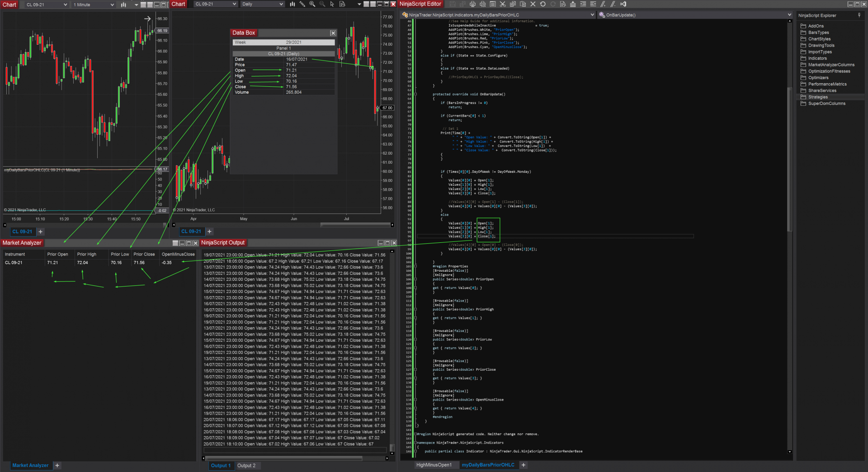Paste from clipboard in the NinjaScript Editor

523,4
